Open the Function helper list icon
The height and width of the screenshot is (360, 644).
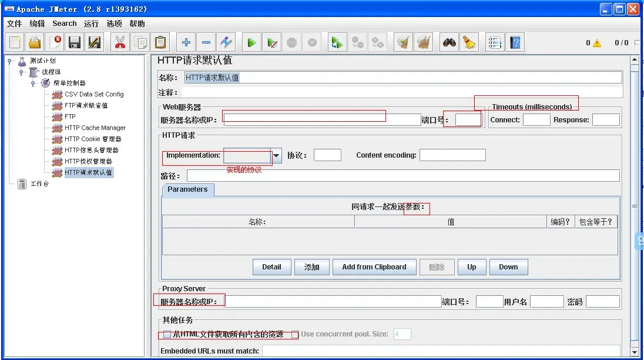tap(495, 42)
